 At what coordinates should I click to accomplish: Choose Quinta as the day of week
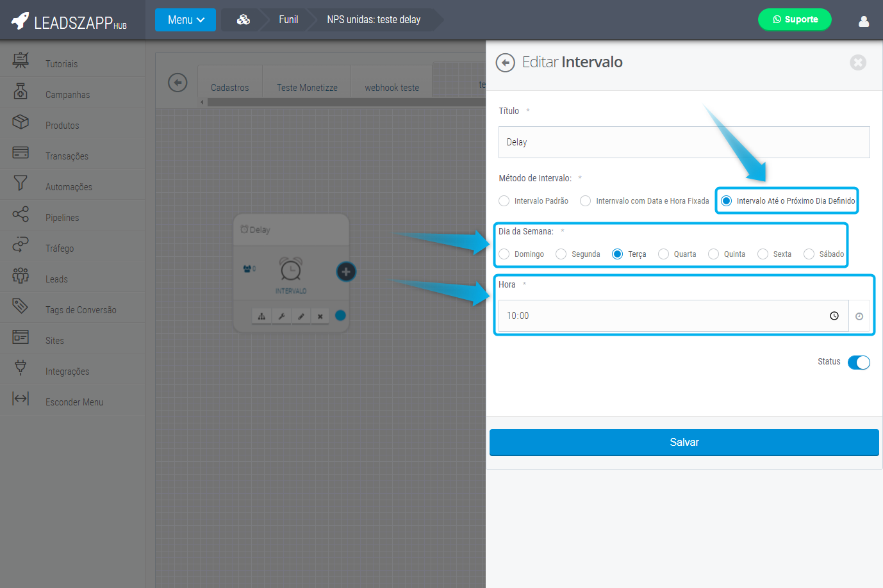[x=713, y=254]
